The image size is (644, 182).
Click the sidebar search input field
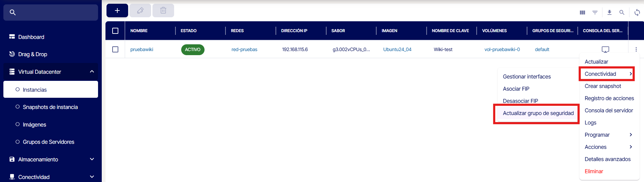[x=54, y=13]
